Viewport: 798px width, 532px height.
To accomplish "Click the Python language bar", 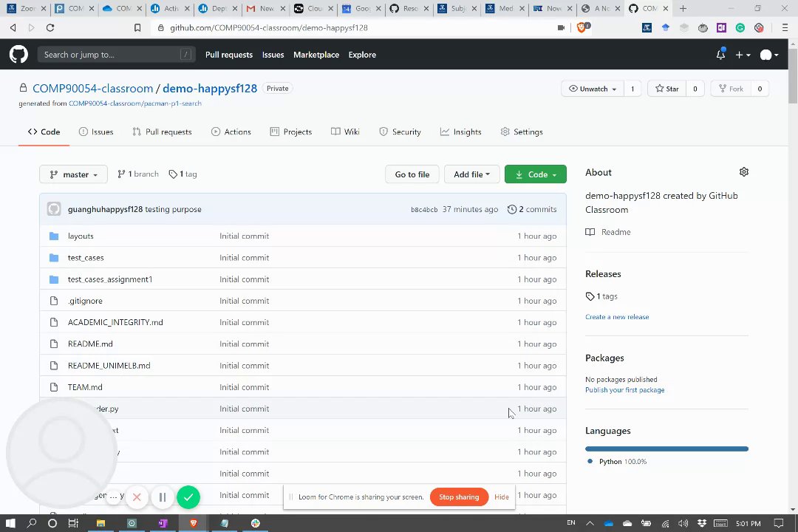I will click(x=666, y=449).
